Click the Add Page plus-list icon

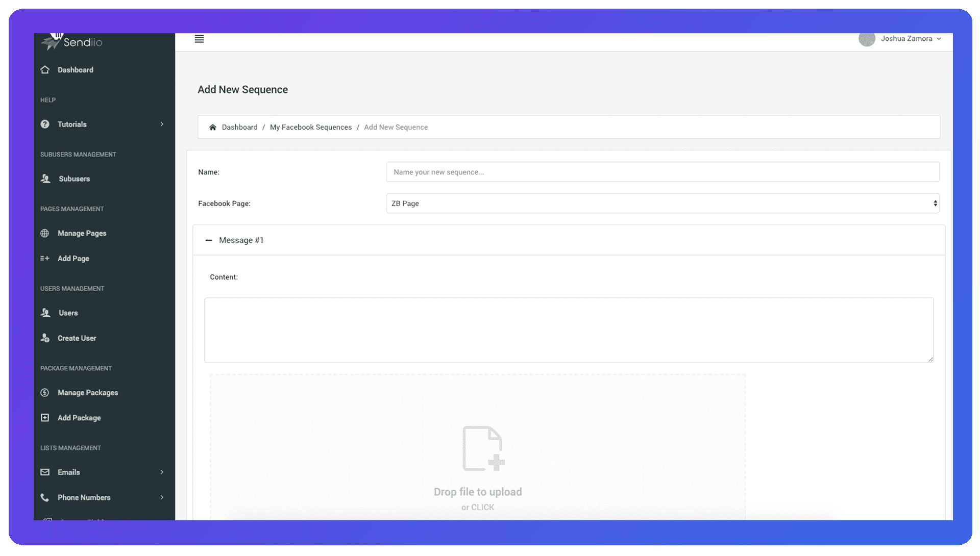[x=45, y=259]
